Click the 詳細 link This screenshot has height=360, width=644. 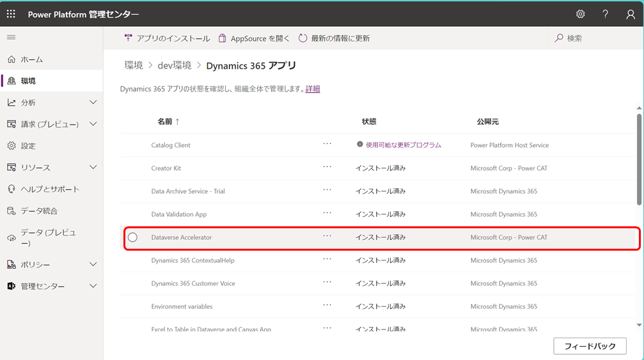coord(313,89)
